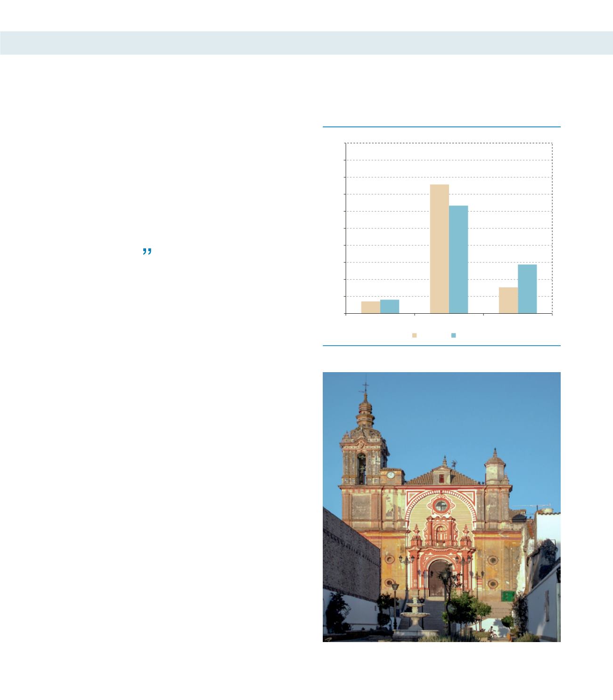Screen dimensions: 613x700
Task: Click the beige legend color swatch
Action: pyautogui.click(x=415, y=335)
